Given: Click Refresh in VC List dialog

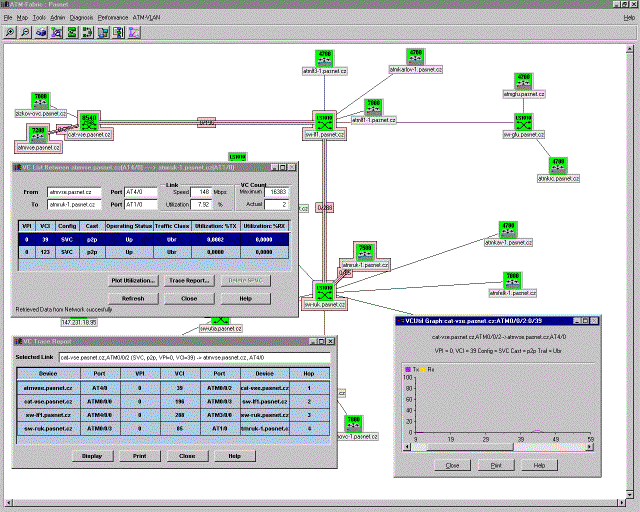Looking at the screenshot, I should 133,298.
